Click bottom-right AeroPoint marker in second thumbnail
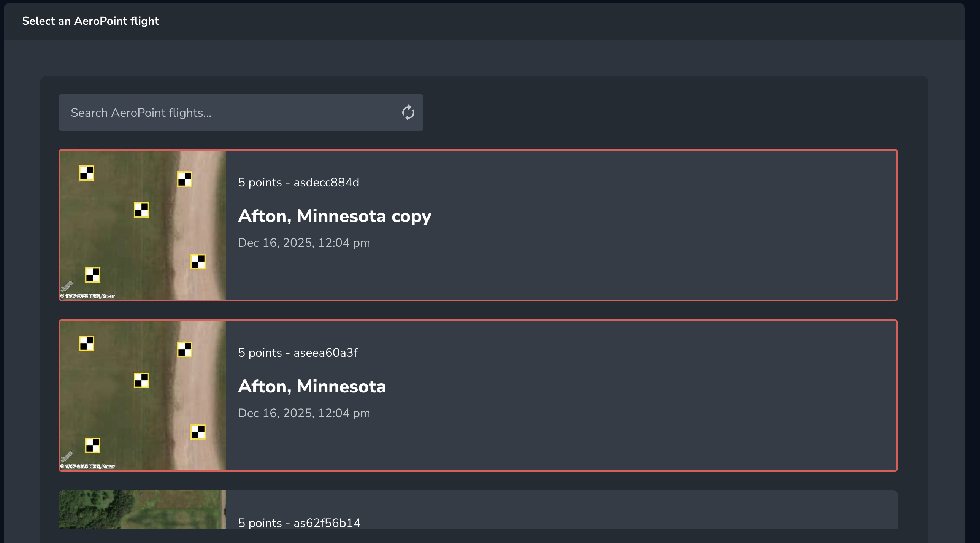Image resolution: width=980 pixels, height=543 pixels. [198, 432]
